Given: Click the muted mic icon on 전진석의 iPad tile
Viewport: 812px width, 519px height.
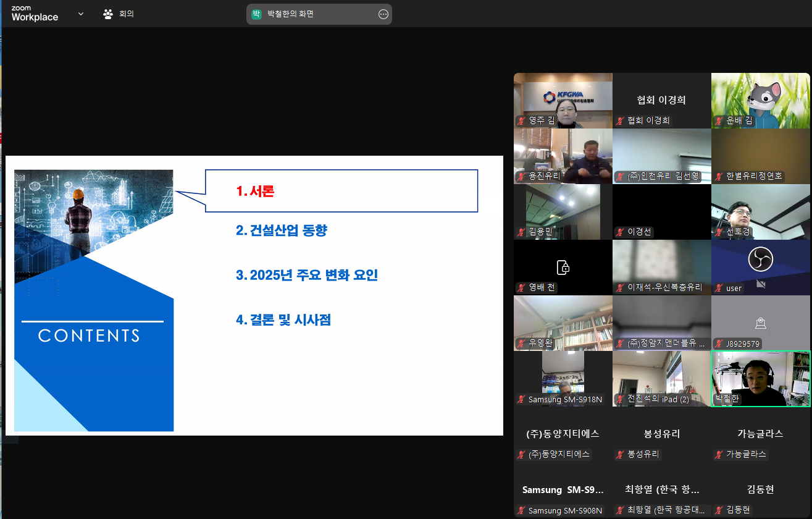Looking at the screenshot, I should 620,399.
